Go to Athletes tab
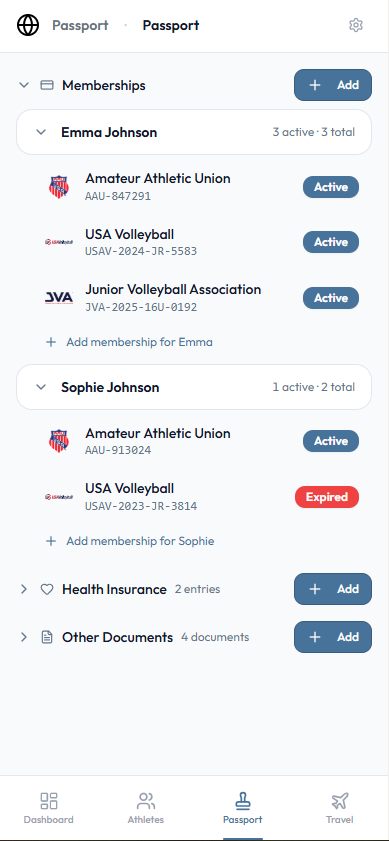The height and width of the screenshot is (841, 389). [x=145, y=808]
